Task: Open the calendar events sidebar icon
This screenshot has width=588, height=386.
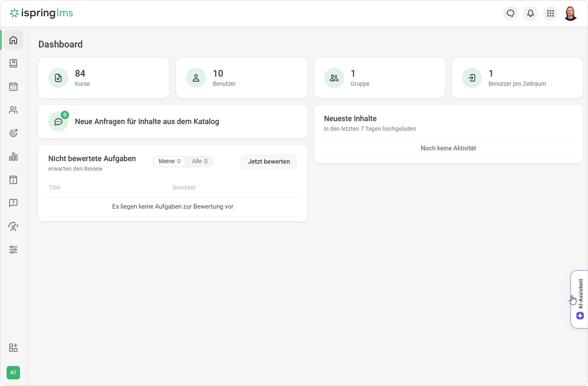Action: (13, 87)
